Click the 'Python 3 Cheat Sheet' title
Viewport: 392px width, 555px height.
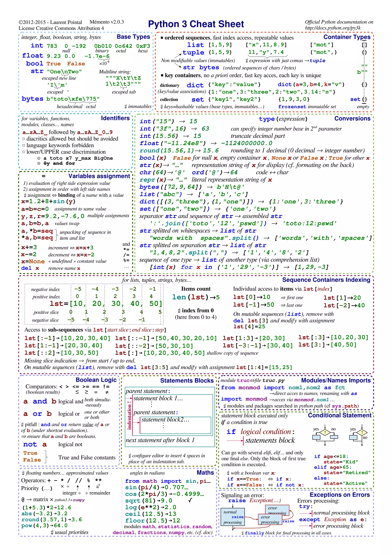point(196,24)
